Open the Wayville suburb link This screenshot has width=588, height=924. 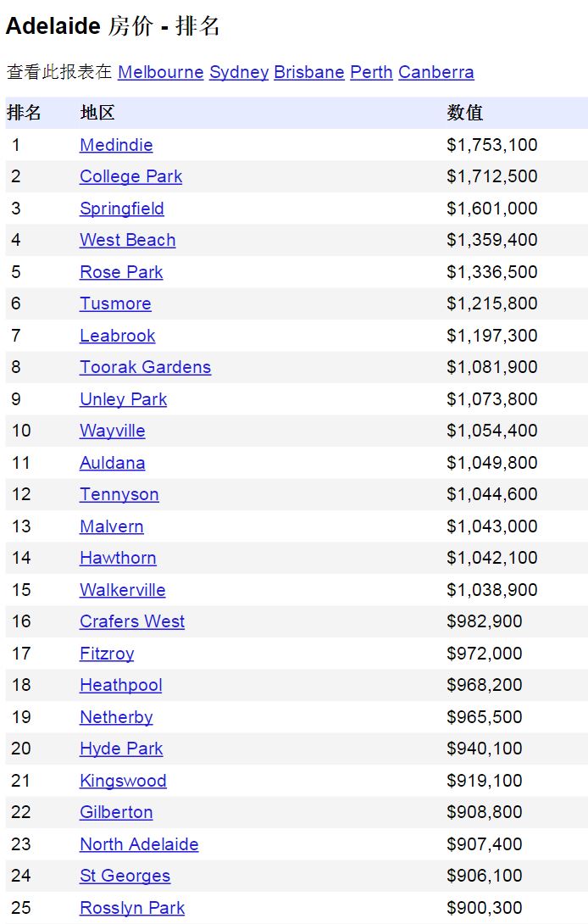pos(112,431)
